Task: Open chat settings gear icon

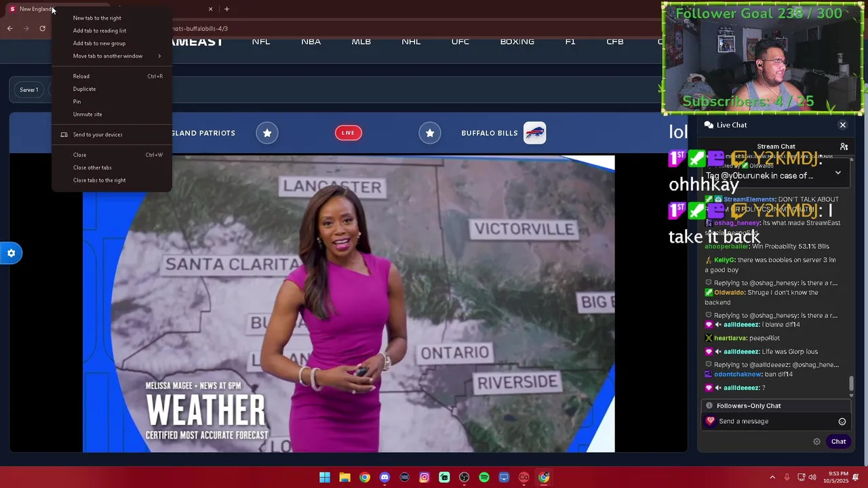Action: pos(817,441)
